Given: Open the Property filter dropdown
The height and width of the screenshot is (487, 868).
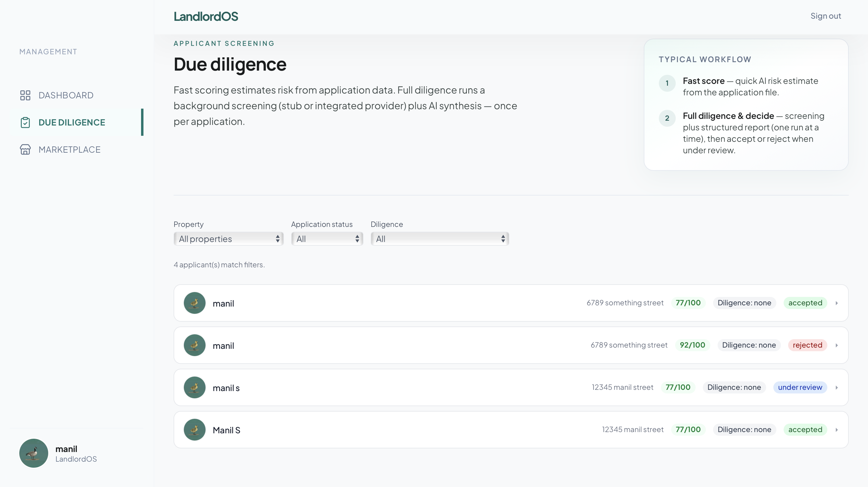Looking at the screenshot, I should (228, 239).
